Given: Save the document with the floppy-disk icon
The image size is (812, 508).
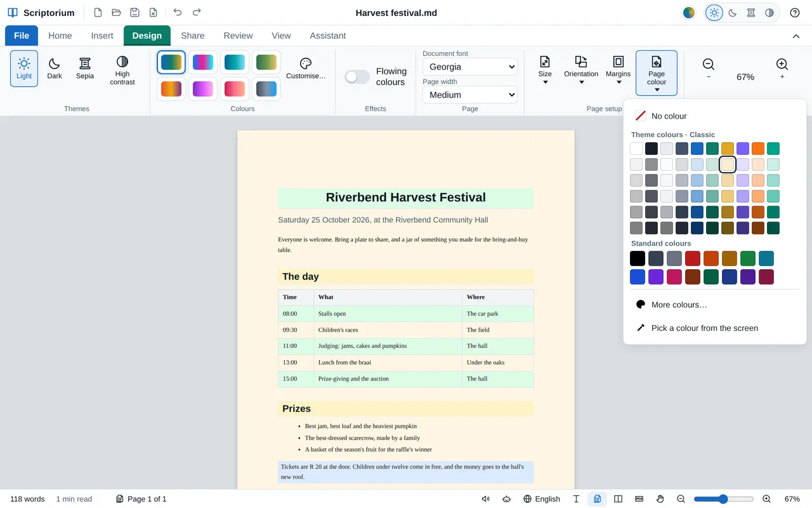Looking at the screenshot, I should (x=134, y=13).
